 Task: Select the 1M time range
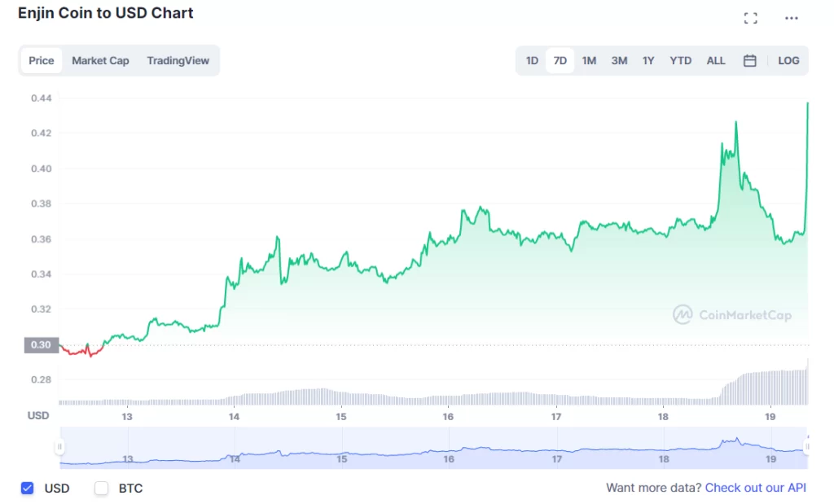[x=589, y=60]
